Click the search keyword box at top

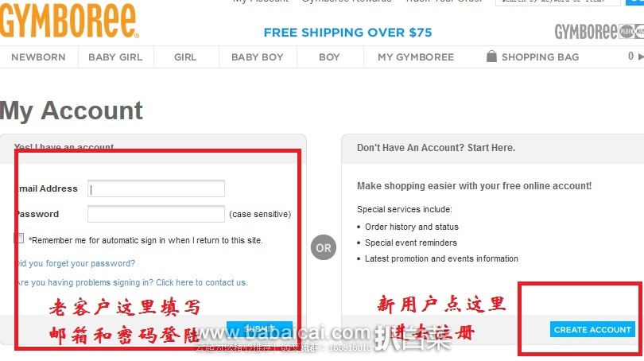(558, 2)
